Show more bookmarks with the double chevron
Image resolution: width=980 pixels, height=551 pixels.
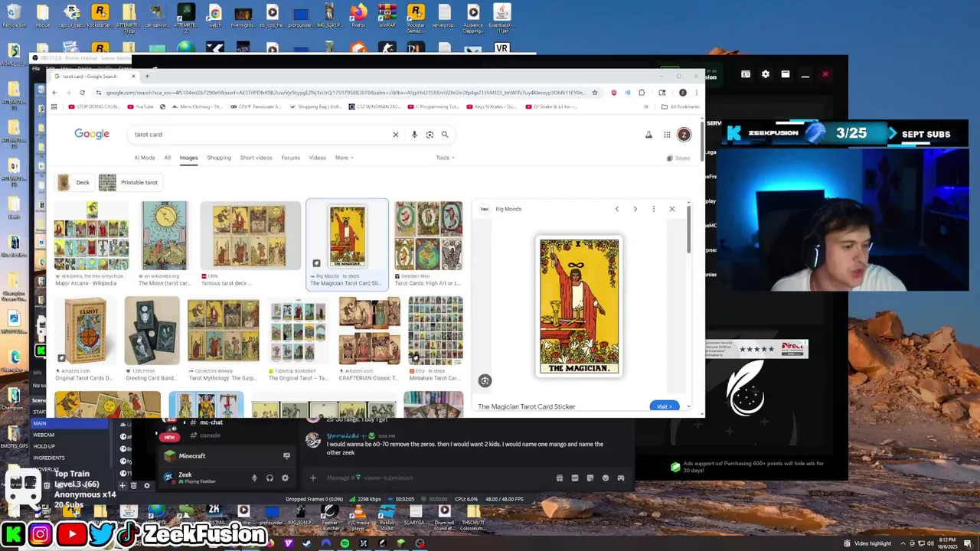(645, 106)
